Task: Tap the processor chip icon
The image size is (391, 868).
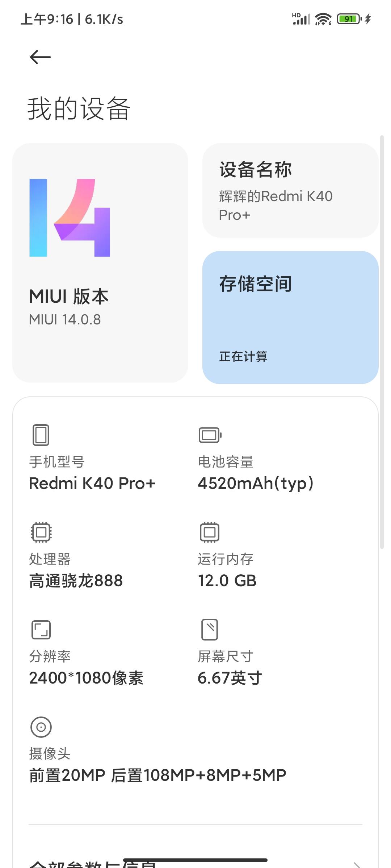Action: point(41,532)
